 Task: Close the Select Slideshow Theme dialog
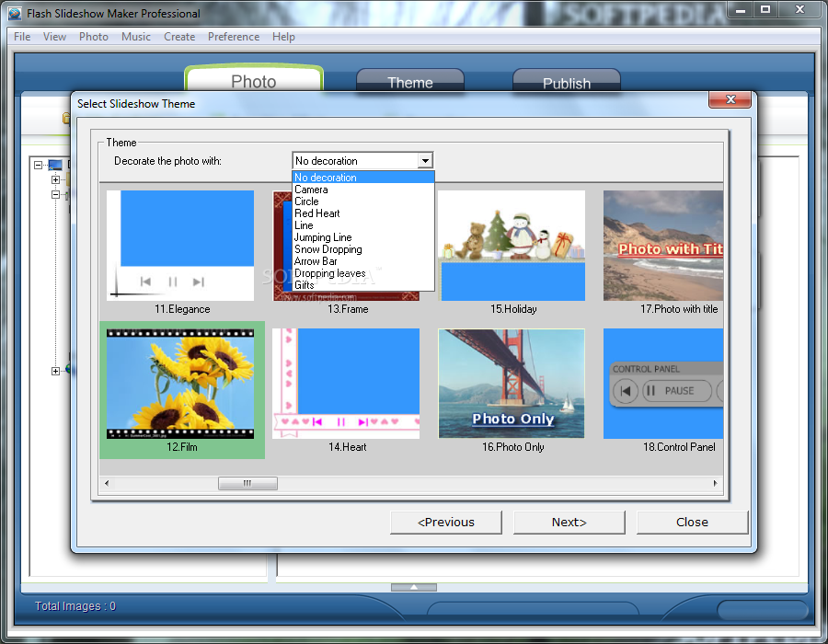692,522
